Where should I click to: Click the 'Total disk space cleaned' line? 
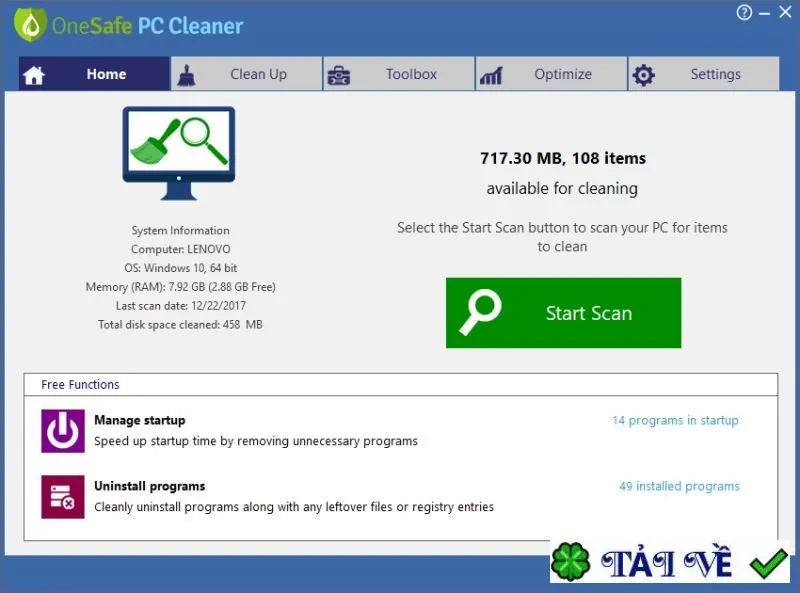(181, 325)
